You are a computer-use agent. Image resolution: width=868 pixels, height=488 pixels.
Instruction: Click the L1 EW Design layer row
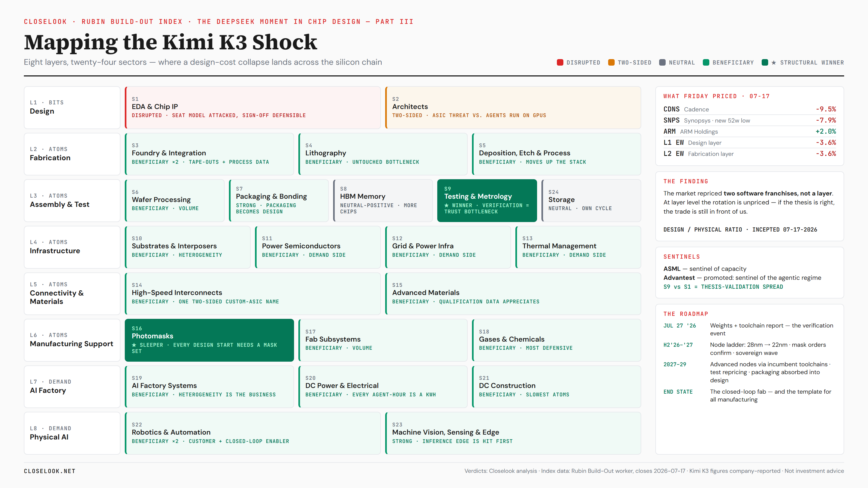pos(750,142)
